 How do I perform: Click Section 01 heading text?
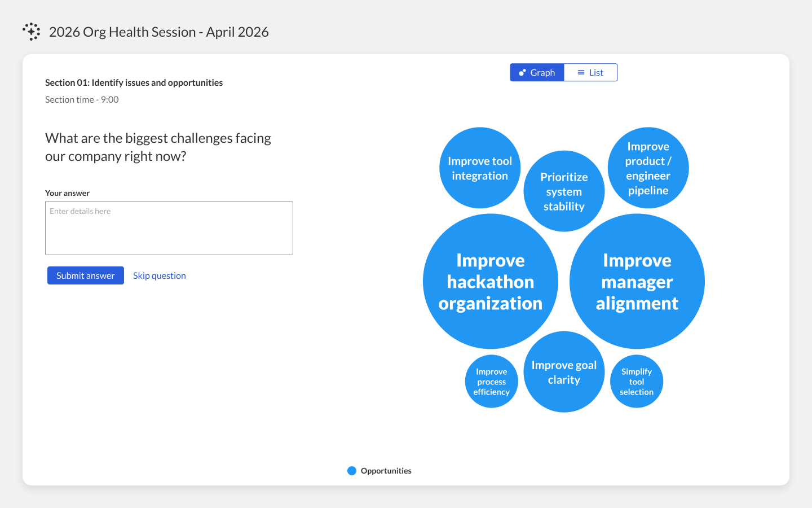pyautogui.click(x=134, y=82)
